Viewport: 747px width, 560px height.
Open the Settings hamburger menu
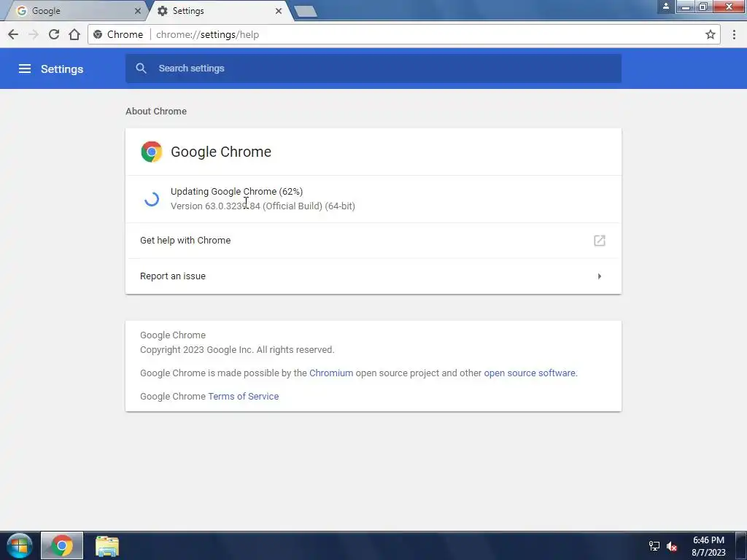point(25,69)
